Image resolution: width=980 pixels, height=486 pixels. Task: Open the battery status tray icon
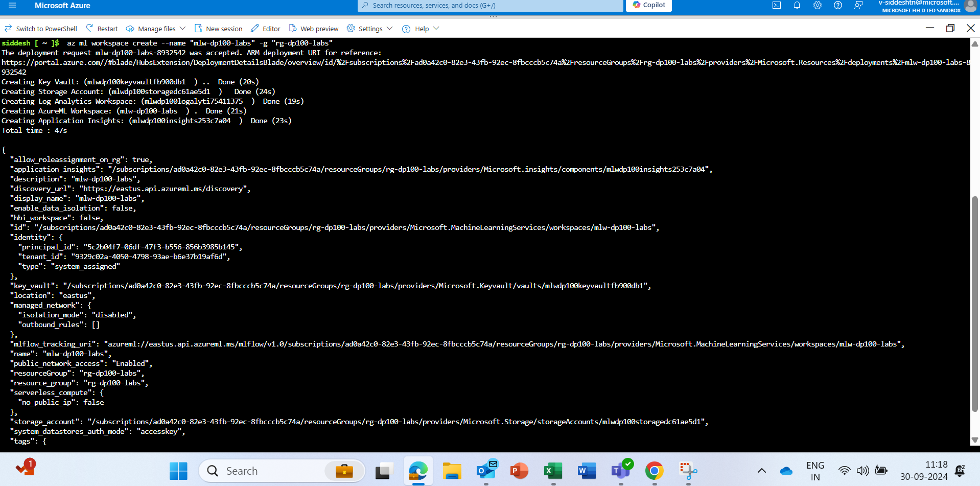881,471
